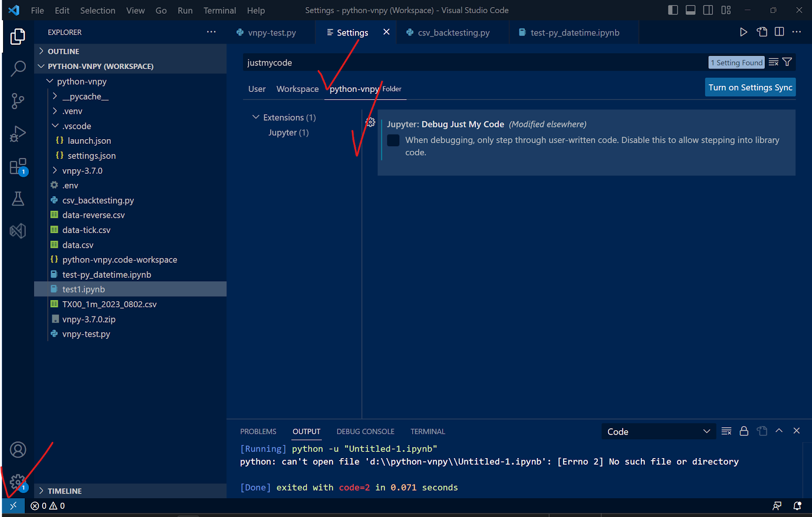
Task: Select python-vnpy Folder settings scope
Action: (365, 89)
